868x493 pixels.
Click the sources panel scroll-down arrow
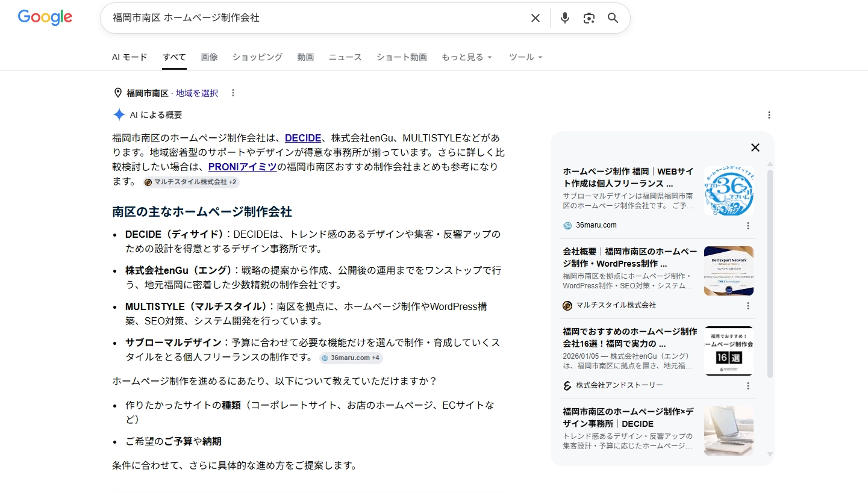pyautogui.click(x=770, y=454)
